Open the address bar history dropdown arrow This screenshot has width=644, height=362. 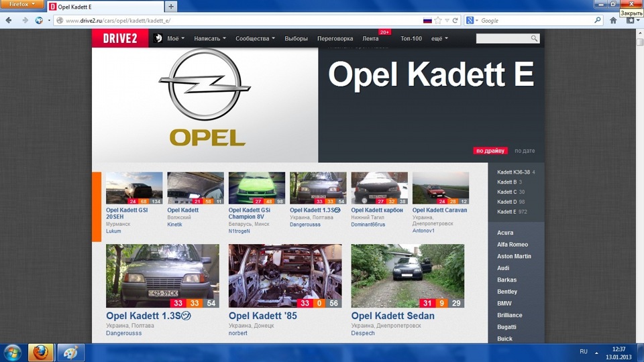pyautogui.click(x=447, y=20)
